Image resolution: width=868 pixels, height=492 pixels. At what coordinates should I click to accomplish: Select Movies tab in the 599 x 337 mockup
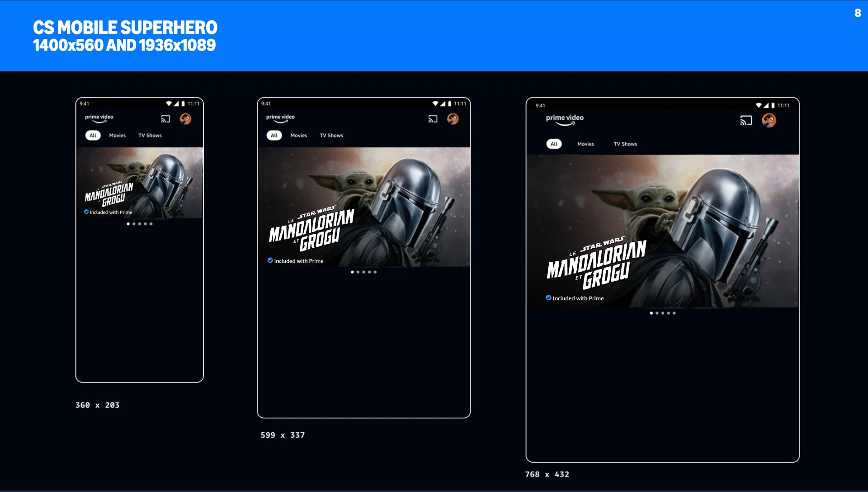[298, 135]
